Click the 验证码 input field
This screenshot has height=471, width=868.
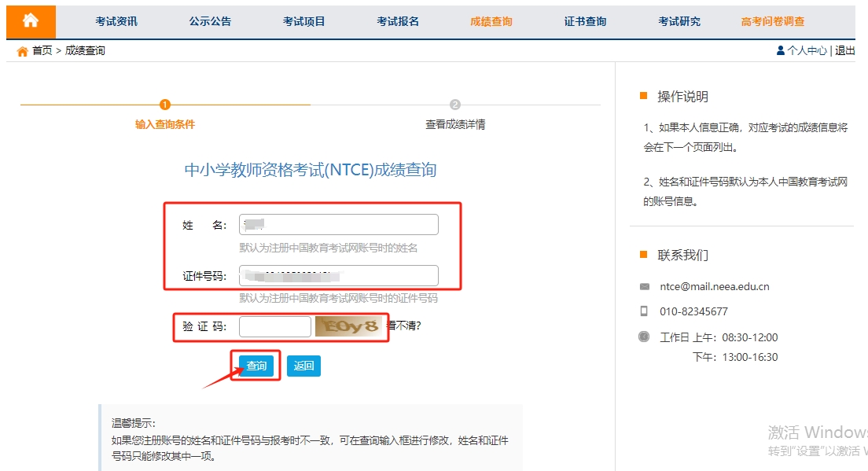pos(275,326)
